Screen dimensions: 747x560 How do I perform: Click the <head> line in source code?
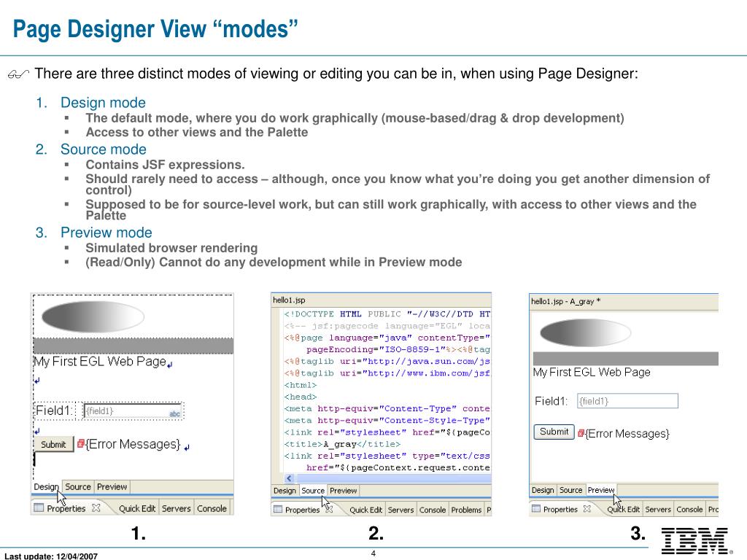coord(300,397)
